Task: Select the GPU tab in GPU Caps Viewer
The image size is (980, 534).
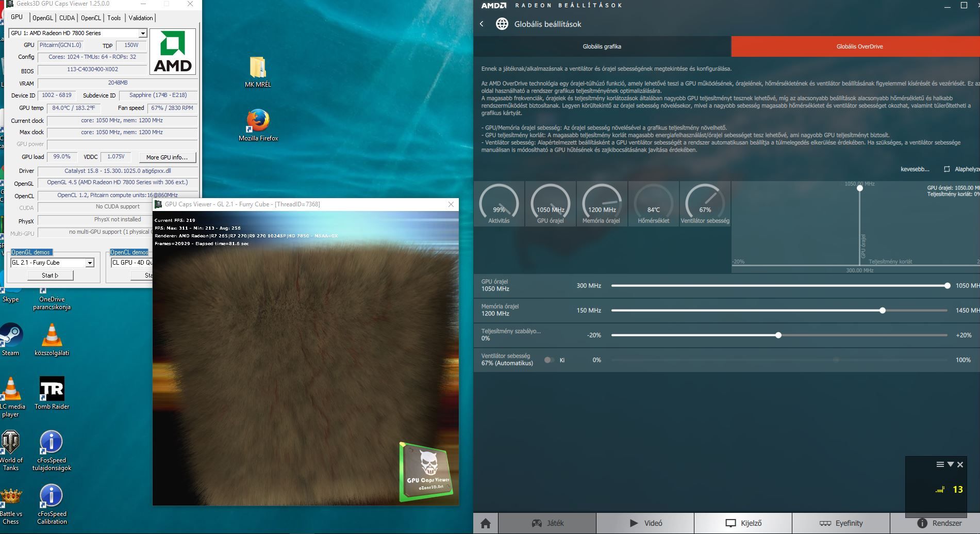Action: pos(16,17)
